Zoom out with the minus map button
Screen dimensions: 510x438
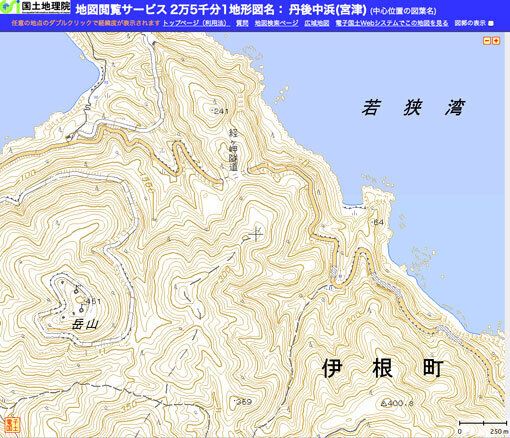(487, 41)
